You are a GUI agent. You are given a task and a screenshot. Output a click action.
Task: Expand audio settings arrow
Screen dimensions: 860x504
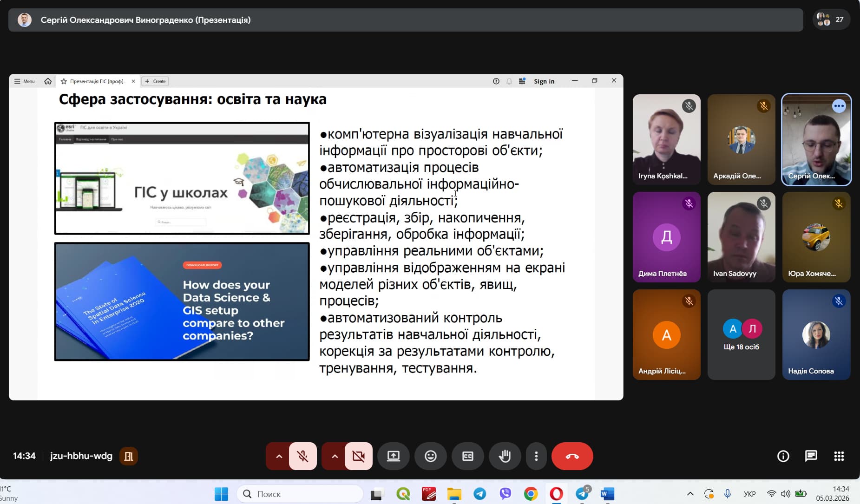coord(279,456)
